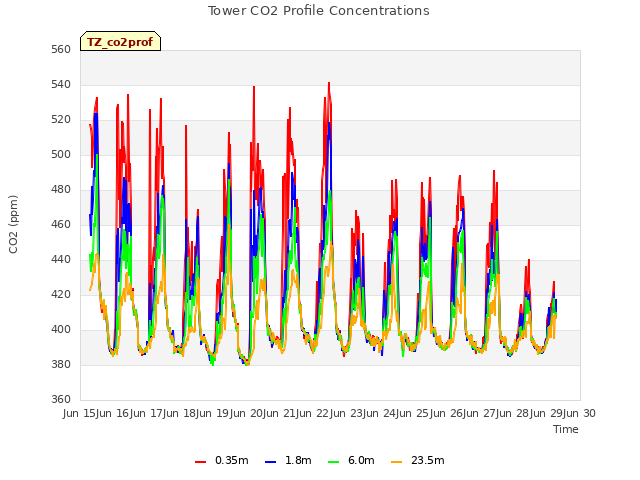
Task: Click the 440 y-axis tick label
Action: point(61,260)
